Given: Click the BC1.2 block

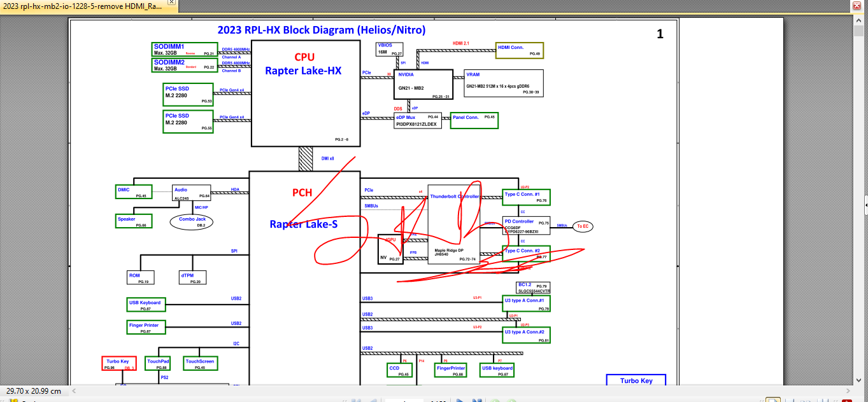Looking at the screenshot, I should (533, 288).
